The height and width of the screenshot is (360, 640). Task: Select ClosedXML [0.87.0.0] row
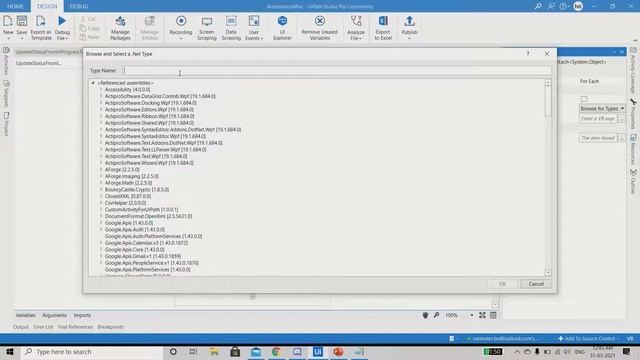pyautogui.click(x=128, y=196)
